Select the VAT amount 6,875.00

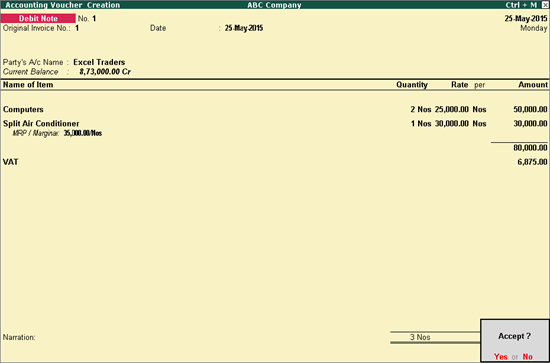point(532,162)
